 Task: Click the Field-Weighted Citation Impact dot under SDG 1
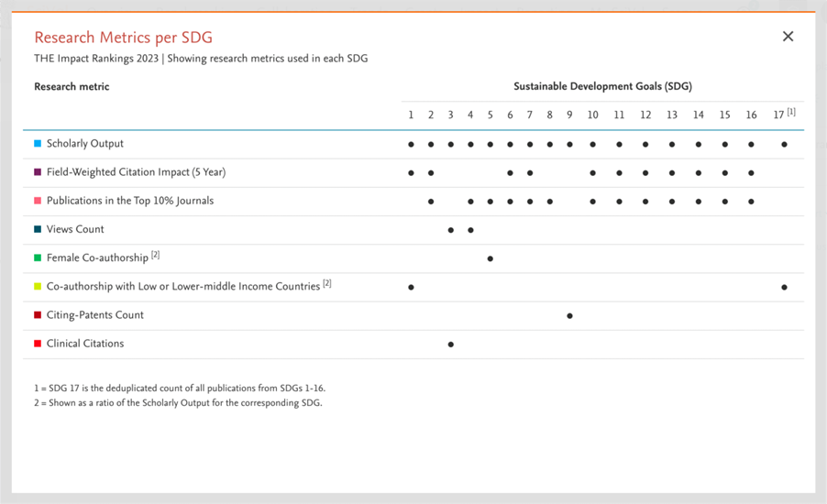pos(411,173)
